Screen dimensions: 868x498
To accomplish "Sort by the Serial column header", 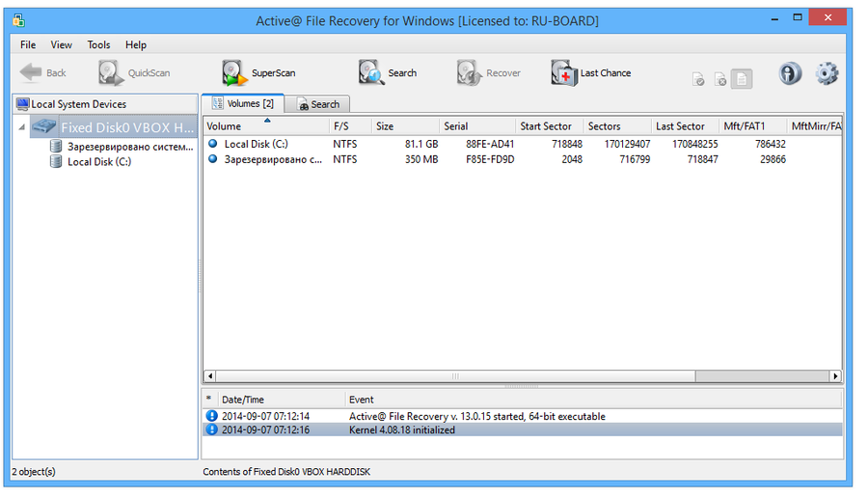I will coord(477,126).
